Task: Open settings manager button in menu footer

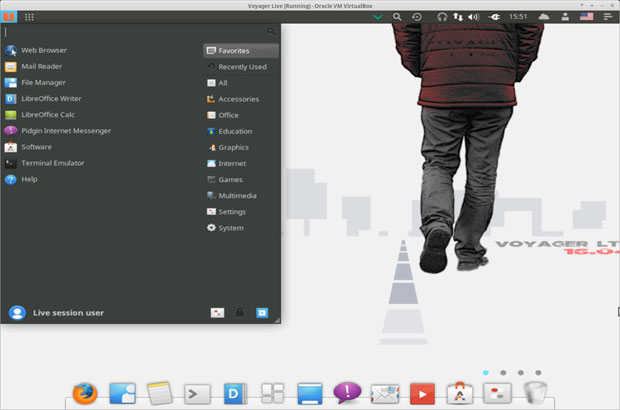Action: [217, 313]
